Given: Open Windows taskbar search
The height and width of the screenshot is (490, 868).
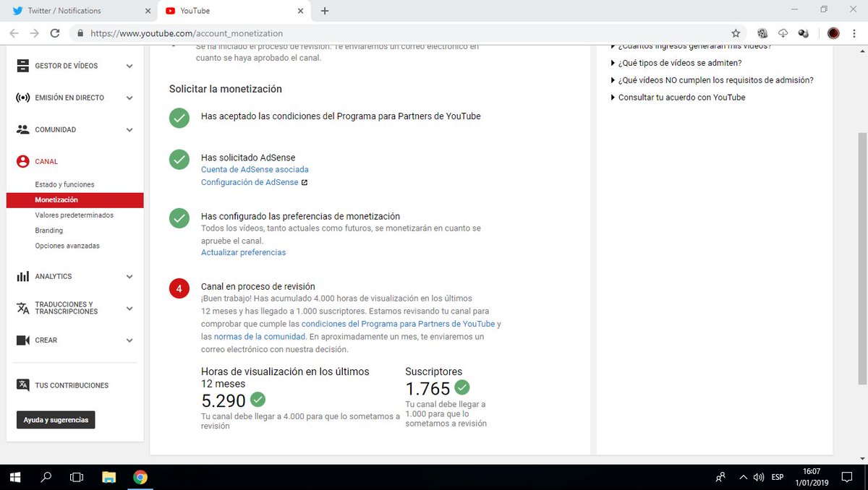Looking at the screenshot, I should coord(46,477).
